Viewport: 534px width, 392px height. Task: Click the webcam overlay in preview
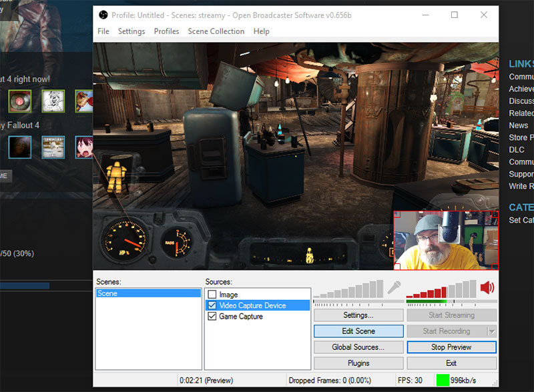point(446,240)
